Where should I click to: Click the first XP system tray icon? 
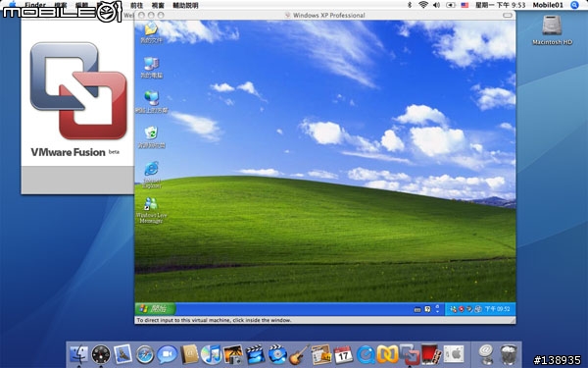click(454, 309)
